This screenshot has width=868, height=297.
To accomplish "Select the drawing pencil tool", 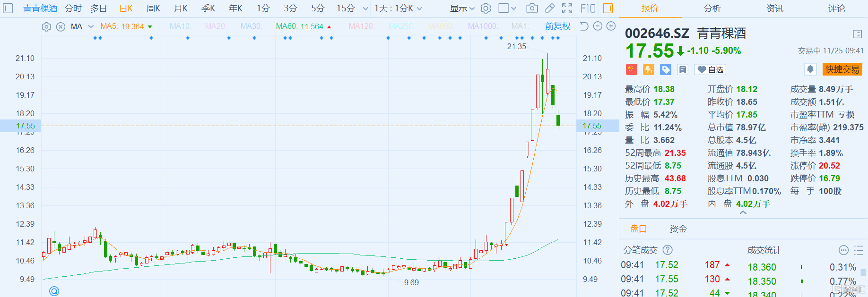I will (549, 8).
